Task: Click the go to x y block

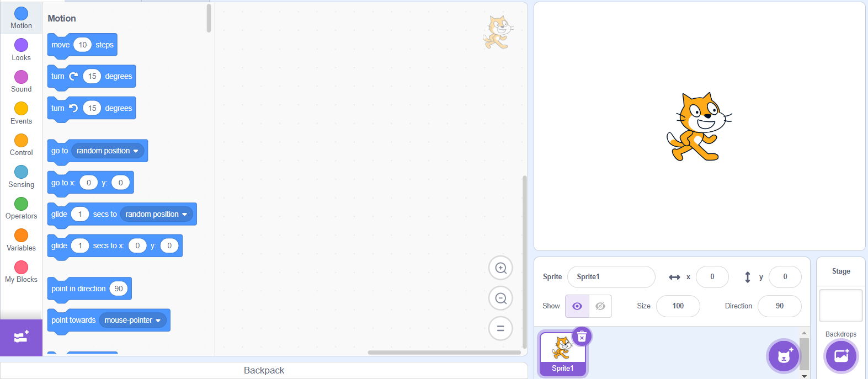Action: point(90,184)
